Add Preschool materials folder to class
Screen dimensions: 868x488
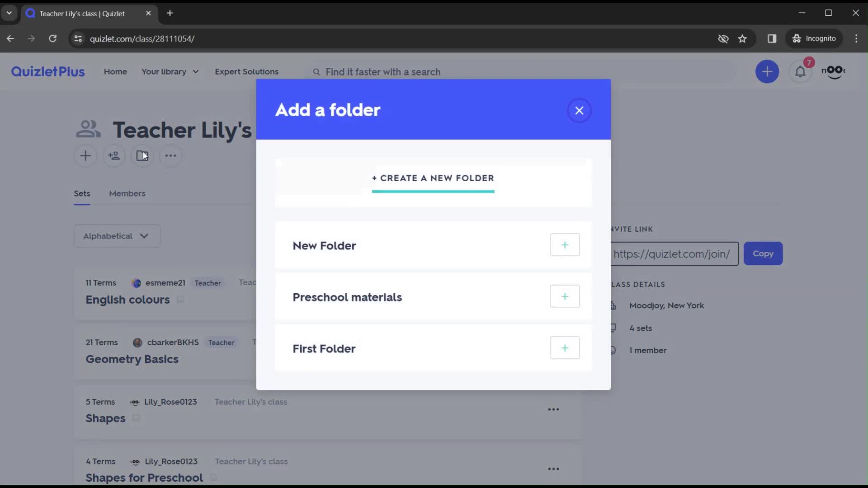564,296
